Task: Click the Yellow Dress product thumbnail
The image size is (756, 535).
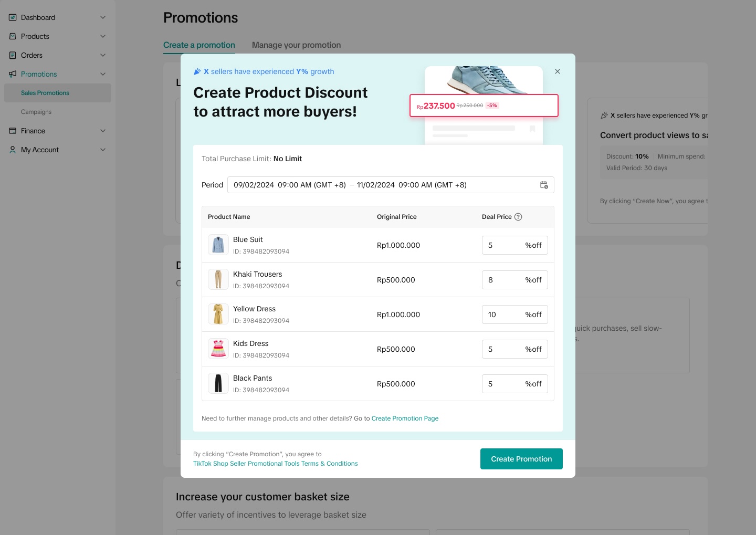Action: click(x=218, y=314)
